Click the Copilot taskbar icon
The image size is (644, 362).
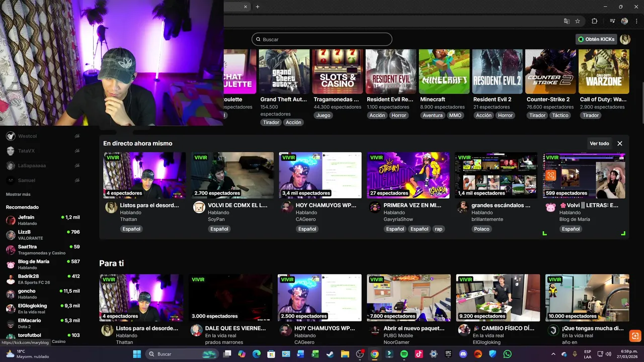click(242, 354)
